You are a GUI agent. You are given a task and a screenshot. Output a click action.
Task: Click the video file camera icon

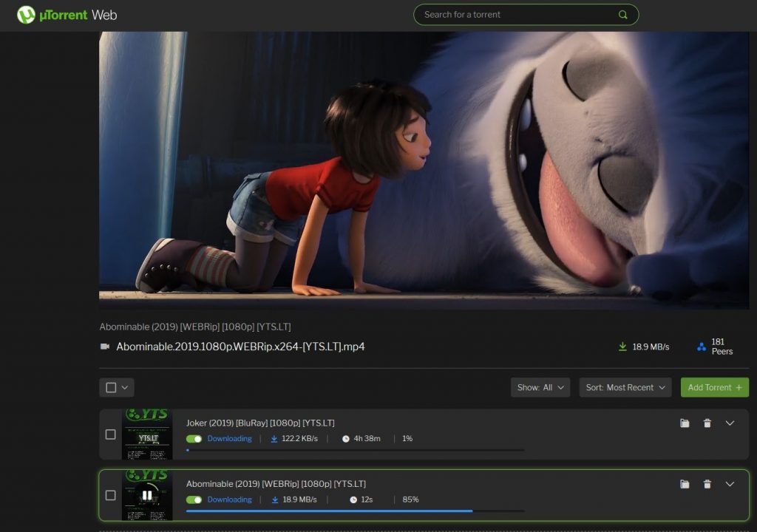pos(105,347)
